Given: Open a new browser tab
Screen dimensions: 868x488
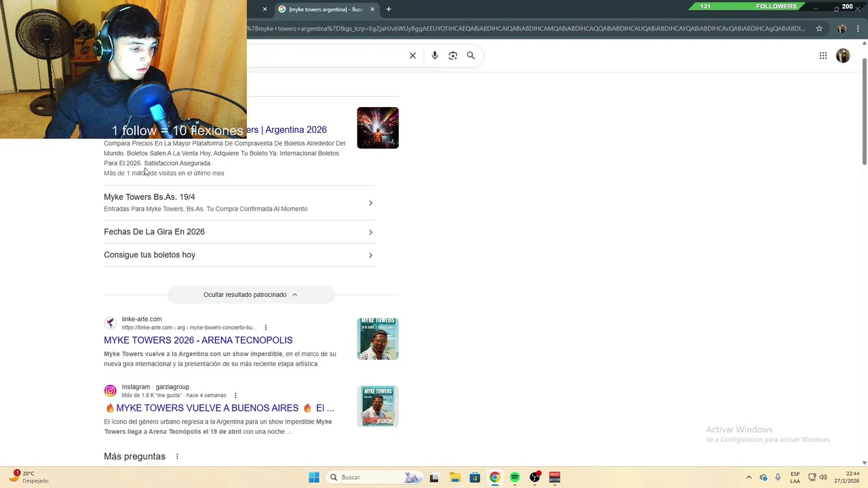Looking at the screenshot, I should click(x=389, y=9).
